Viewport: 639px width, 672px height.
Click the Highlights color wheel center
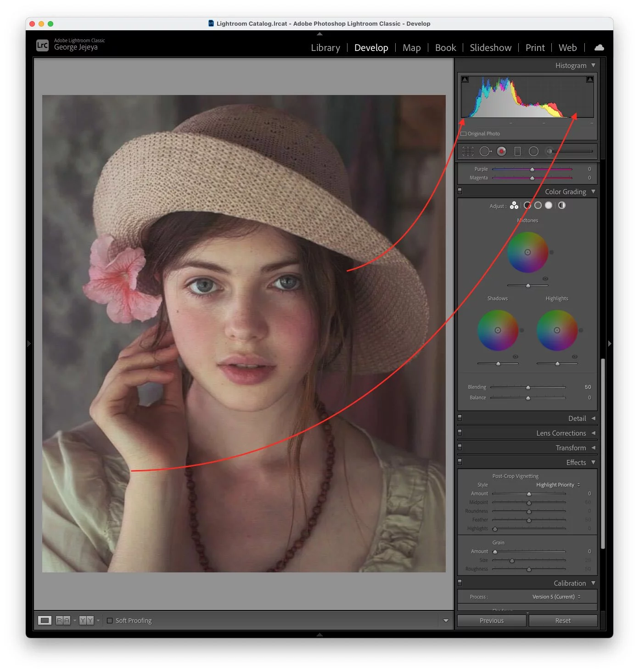557,330
